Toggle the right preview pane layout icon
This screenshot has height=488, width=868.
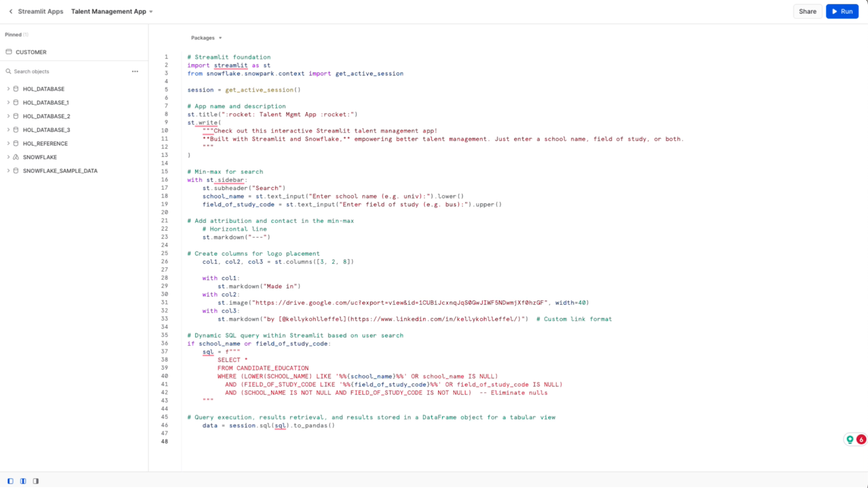click(x=36, y=481)
